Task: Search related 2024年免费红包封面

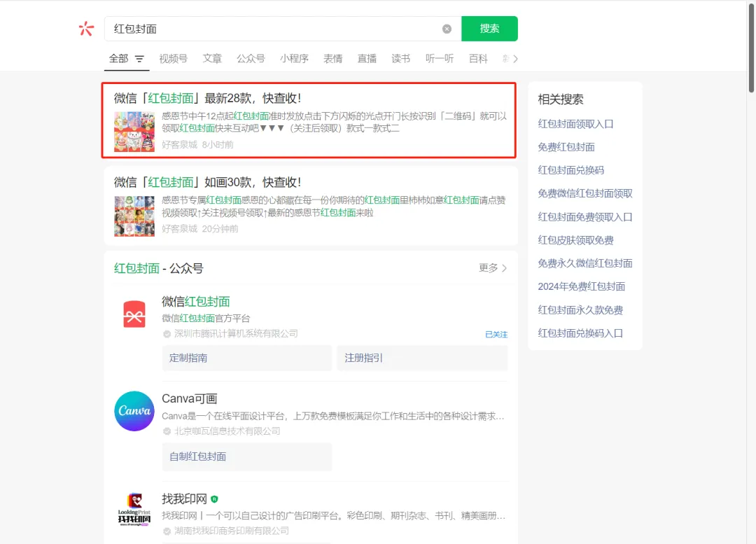Action: 582,286
